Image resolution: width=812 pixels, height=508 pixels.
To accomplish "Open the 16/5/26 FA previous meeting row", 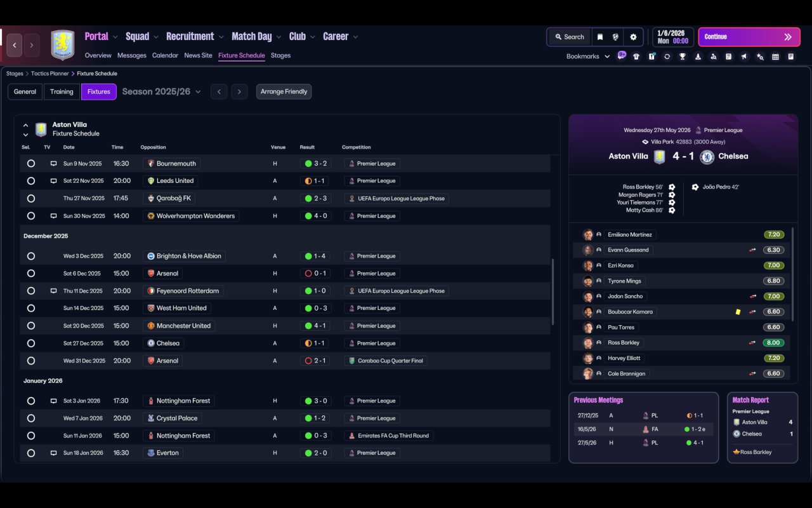I will pyautogui.click(x=643, y=429).
